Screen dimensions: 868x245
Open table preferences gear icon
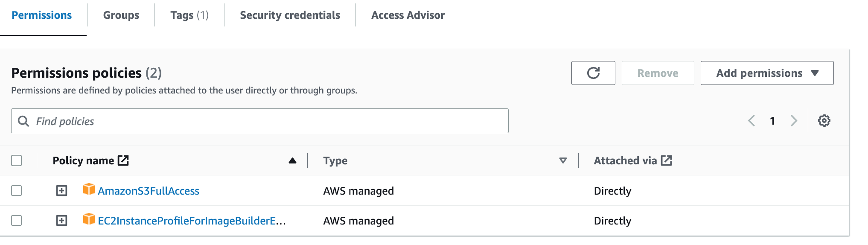824,121
